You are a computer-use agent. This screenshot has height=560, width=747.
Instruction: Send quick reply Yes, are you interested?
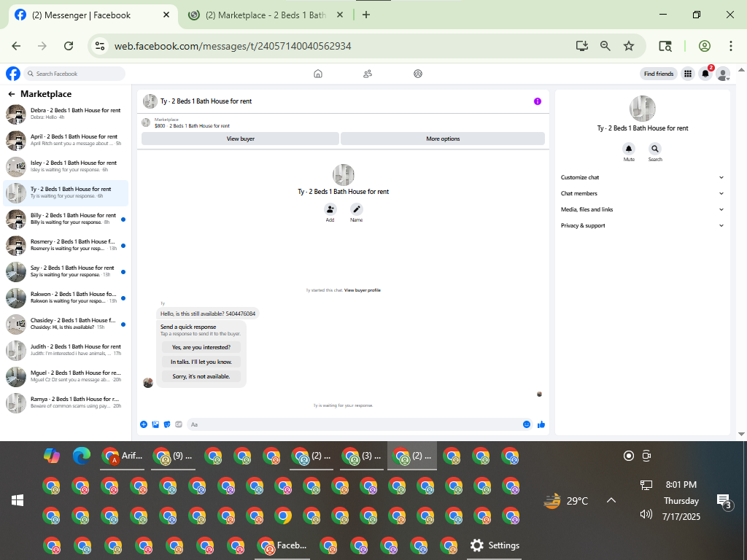[x=201, y=347]
